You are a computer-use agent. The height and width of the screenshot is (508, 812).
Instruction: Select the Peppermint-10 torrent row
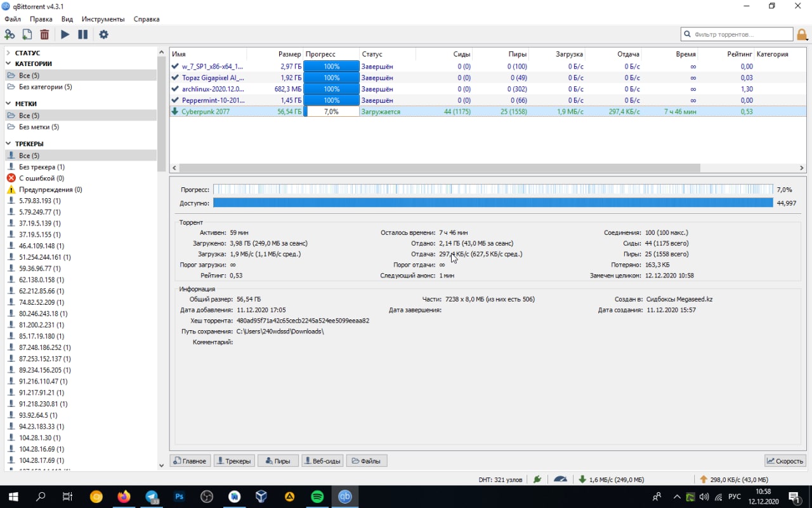coord(488,100)
